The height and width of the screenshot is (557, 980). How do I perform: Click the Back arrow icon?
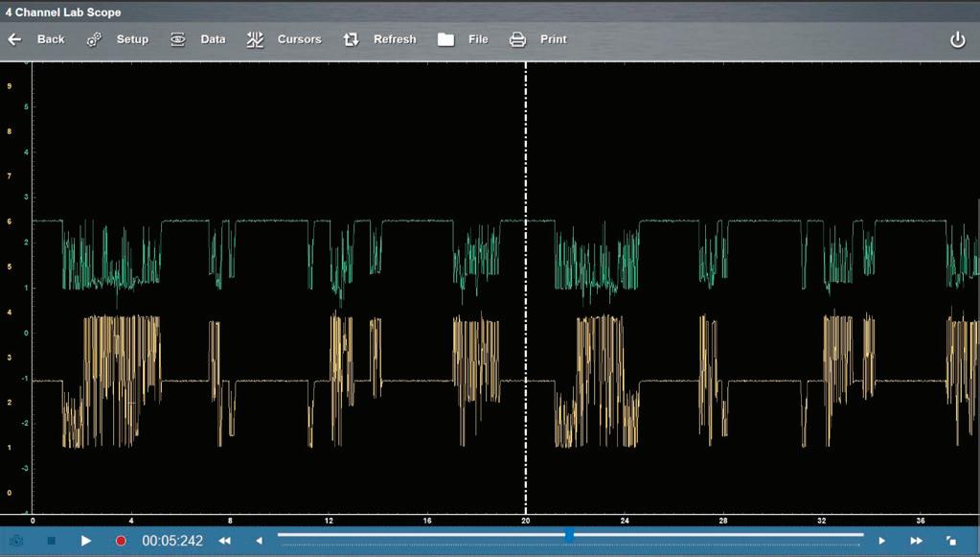14,39
